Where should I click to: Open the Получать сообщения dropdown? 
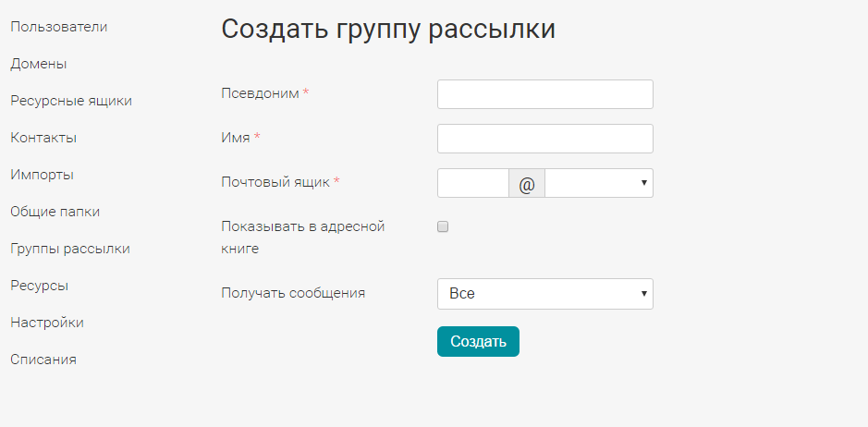[545, 294]
